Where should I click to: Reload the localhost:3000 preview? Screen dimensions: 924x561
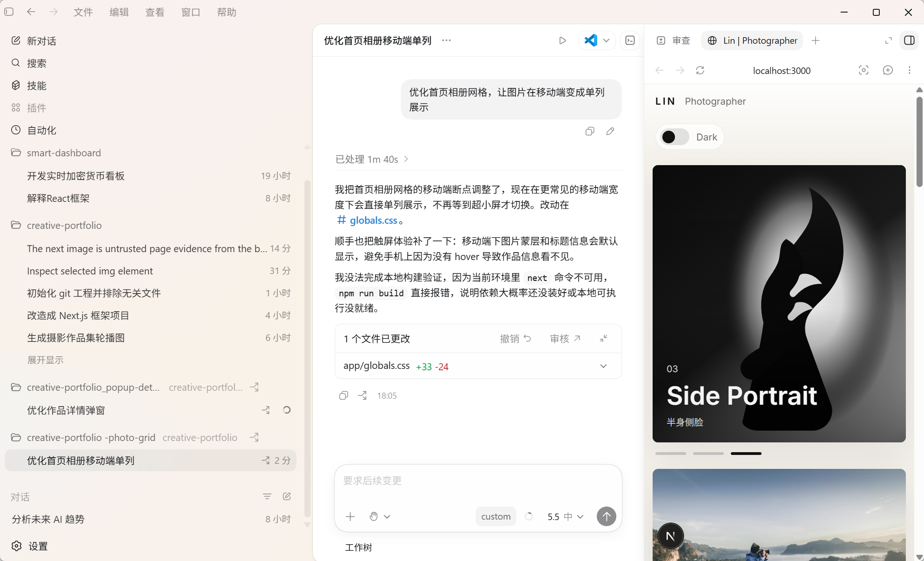point(700,70)
